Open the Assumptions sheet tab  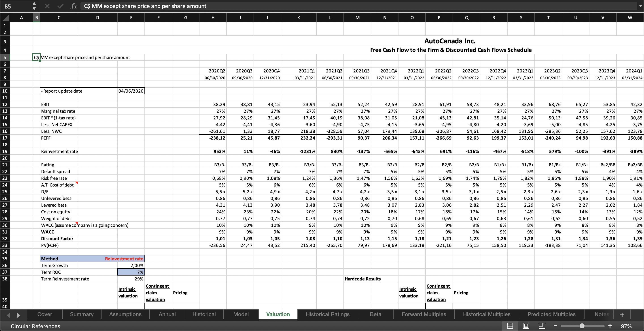(125, 314)
